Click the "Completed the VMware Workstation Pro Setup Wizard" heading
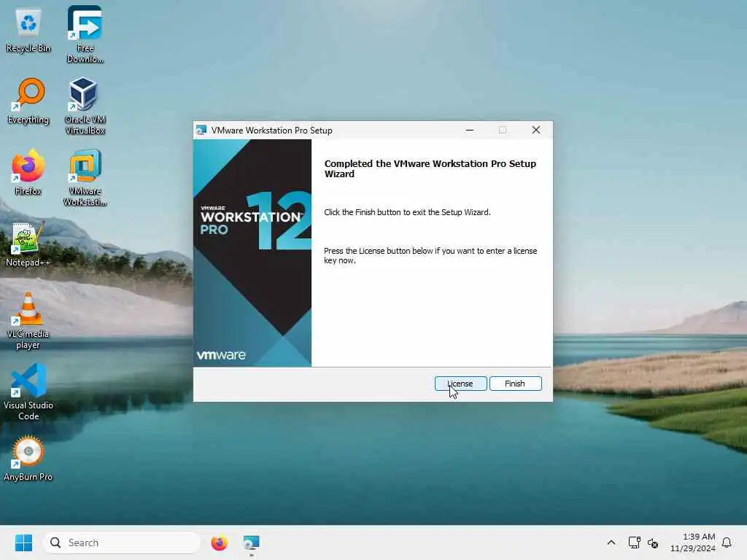Viewport: 747px width, 560px height. pos(430,168)
